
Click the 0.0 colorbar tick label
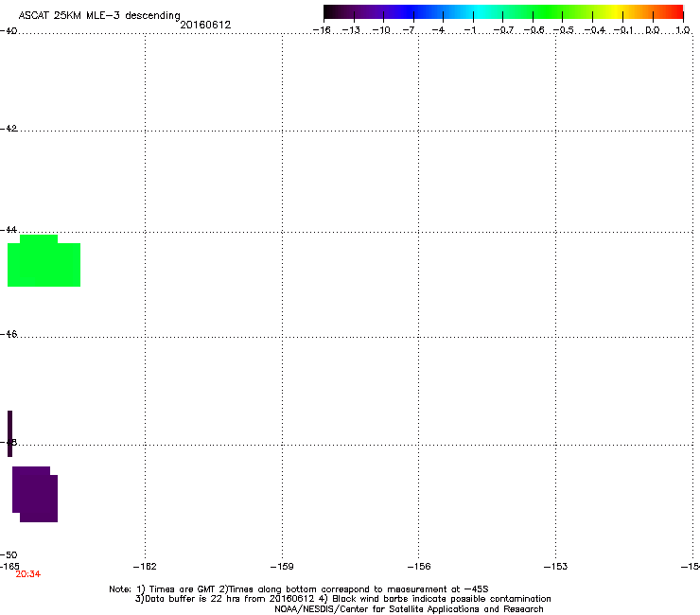click(653, 30)
